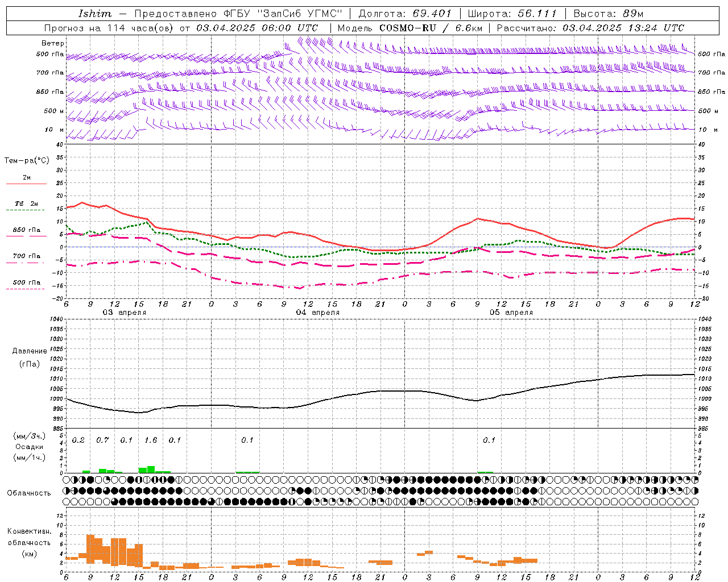Click the "(мм/1ч.)" precipitation unit label
This screenshot has width=728, height=582.
(30, 458)
